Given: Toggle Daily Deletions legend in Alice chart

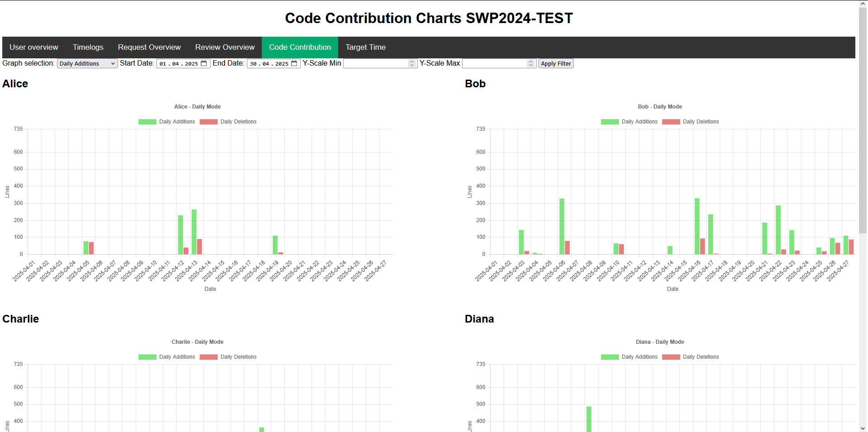Looking at the screenshot, I should pyautogui.click(x=228, y=122).
